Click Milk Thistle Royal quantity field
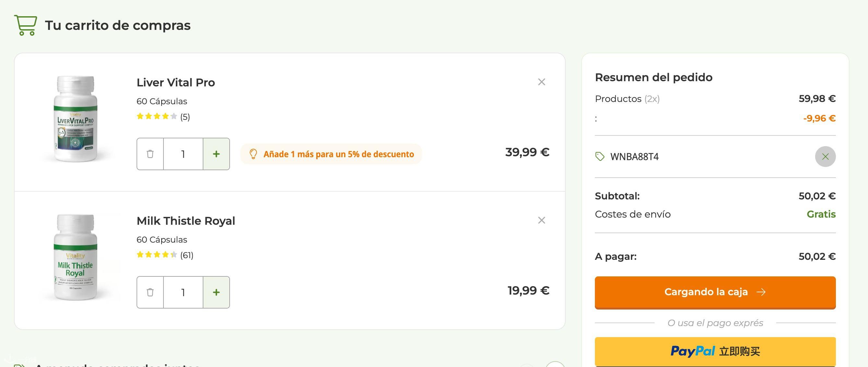 (183, 292)
